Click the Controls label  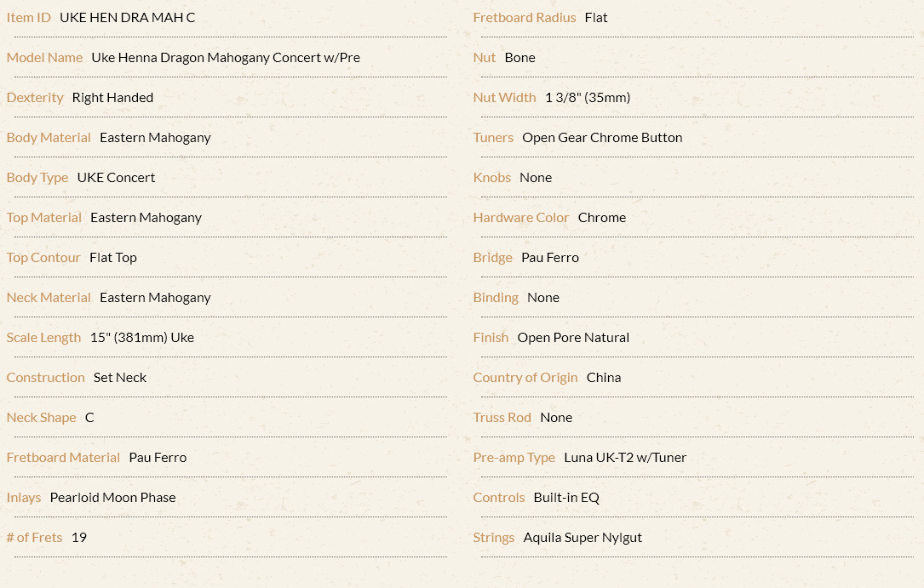pyautogui.click(x=498, y=498)
